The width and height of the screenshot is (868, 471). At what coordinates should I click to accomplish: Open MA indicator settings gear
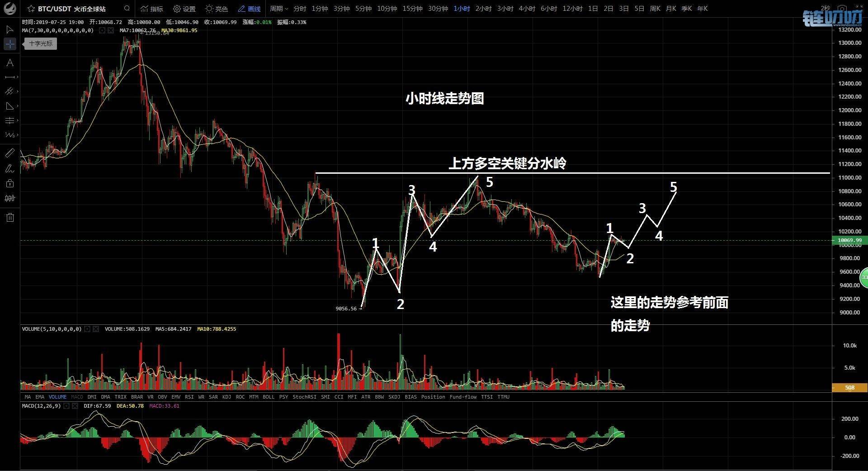102,30
